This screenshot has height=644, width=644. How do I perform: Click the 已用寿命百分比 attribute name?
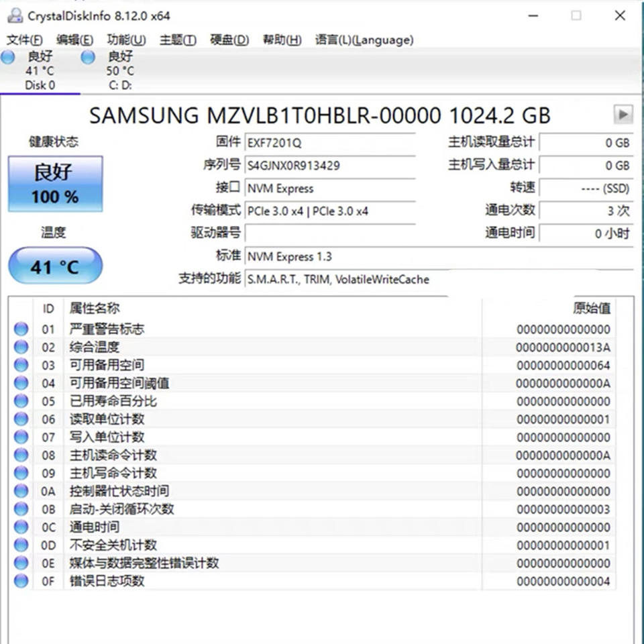[x=113, y=401]
